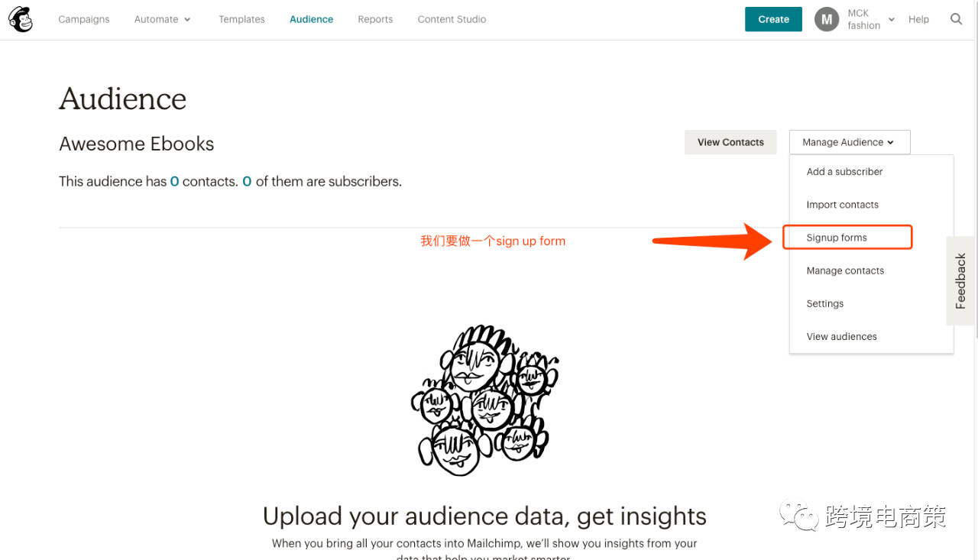Open the Feedback side tab

pyautogui.click(x=960, y=281)
